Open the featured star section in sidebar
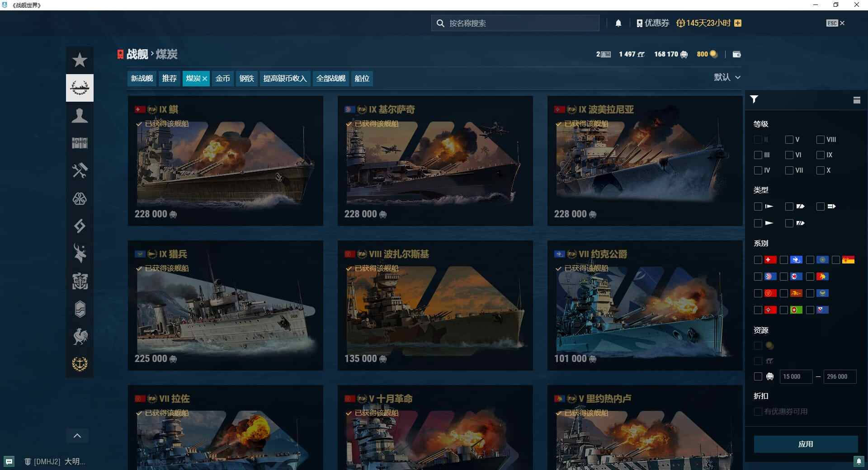This screenshot has width=868, height=470. pyautogui.click(x=80, y=59)
